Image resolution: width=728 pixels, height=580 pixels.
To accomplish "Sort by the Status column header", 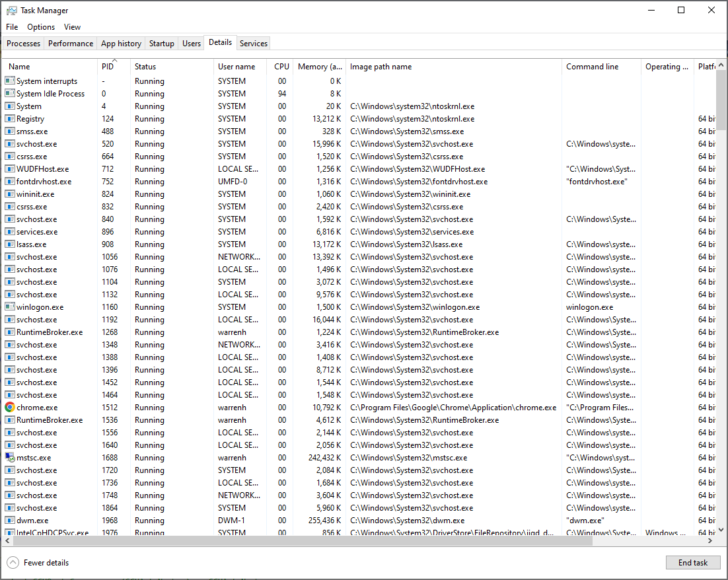I will [172, 67].
